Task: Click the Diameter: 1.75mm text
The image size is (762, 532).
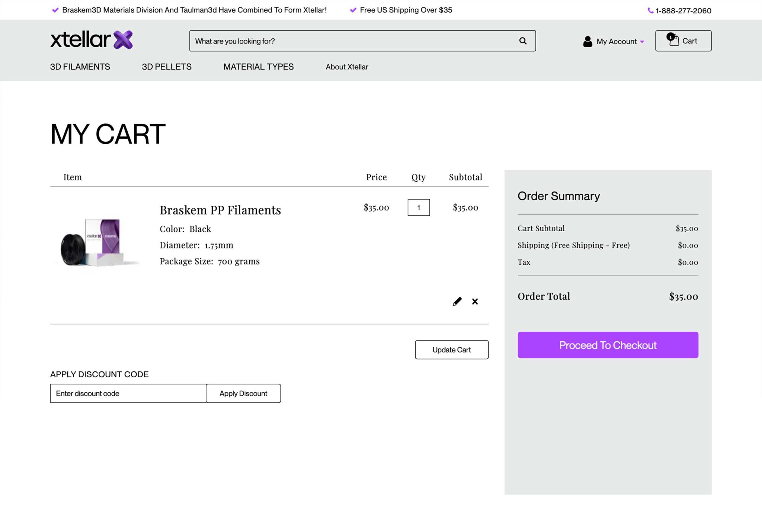Action: click(x=196, y=245)
